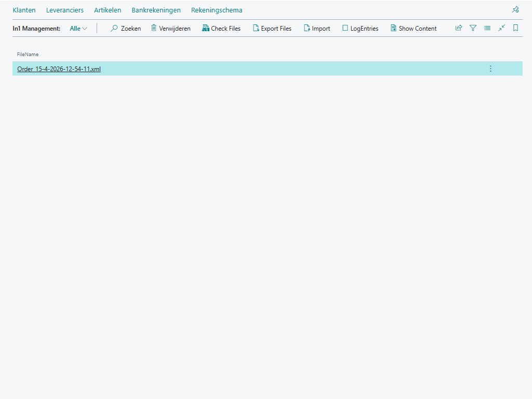Expand the Alle view dropdown
532x399 pixels.
78,29
